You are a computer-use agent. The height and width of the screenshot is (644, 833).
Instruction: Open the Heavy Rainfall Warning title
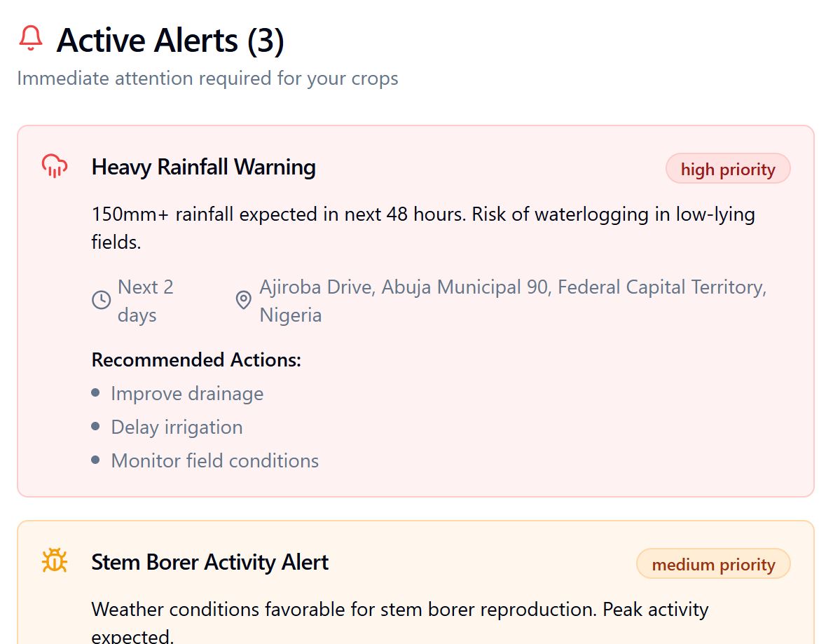204,167
